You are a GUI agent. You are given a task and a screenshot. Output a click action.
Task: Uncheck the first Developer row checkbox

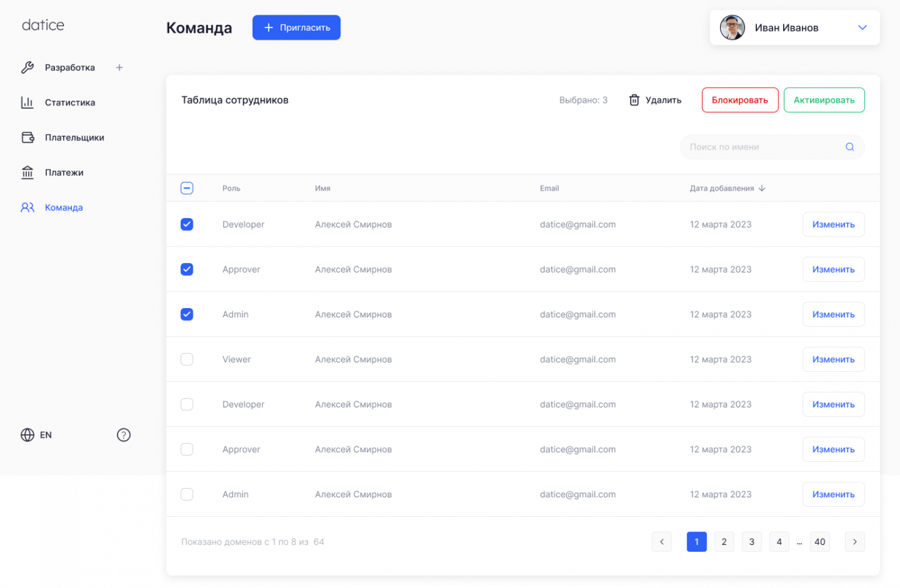[x=187, y=224]
